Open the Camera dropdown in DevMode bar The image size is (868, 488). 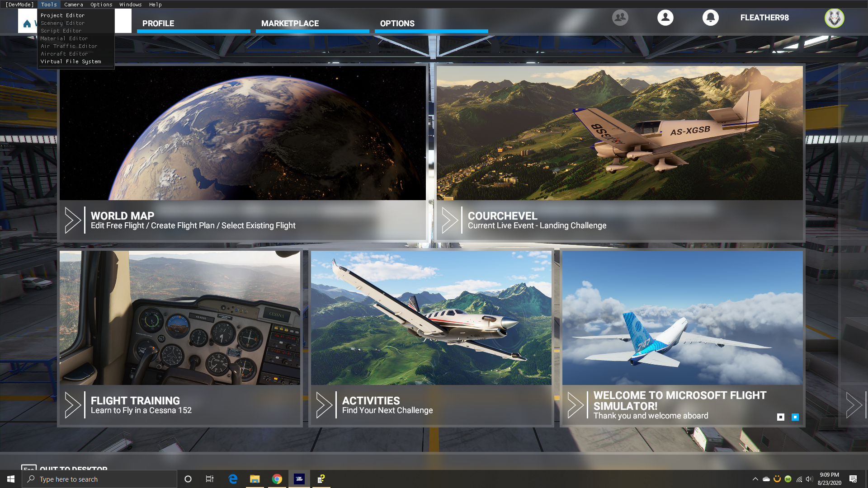(73, 5)
